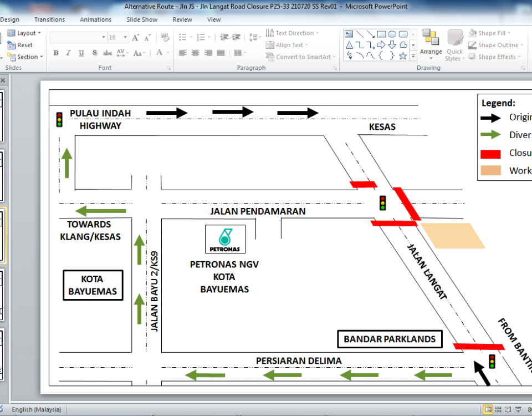Click the Clear All Formatting icon

pos(165,38)
